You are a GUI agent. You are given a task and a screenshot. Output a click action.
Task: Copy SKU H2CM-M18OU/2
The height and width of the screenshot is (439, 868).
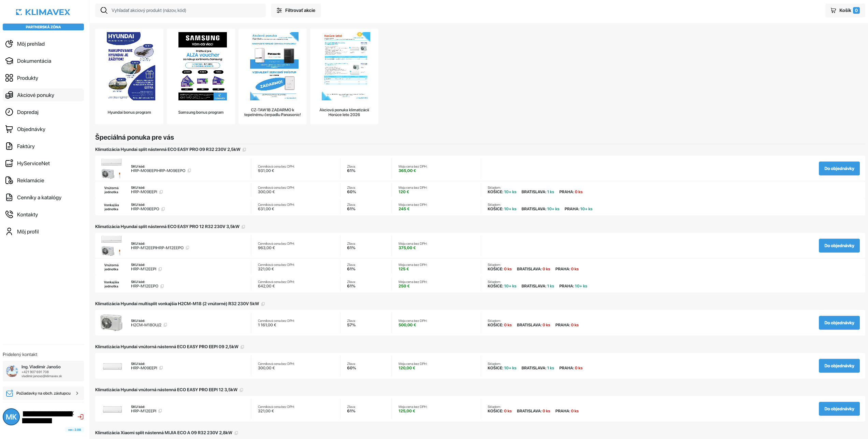165,325
